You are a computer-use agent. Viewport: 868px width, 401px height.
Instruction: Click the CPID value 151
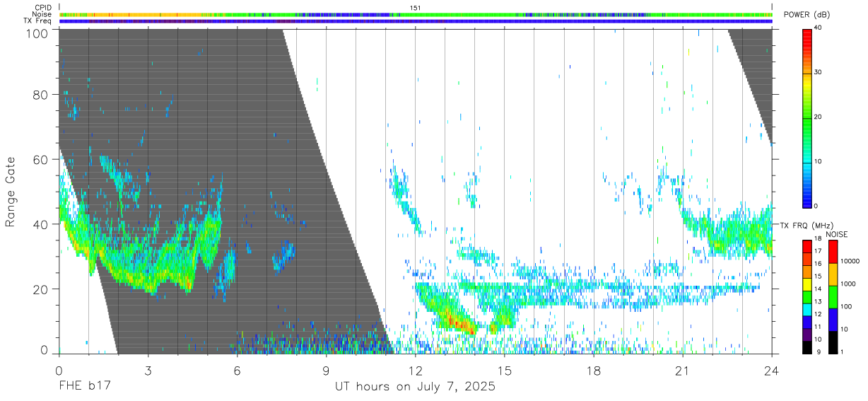tap(415, 7)
